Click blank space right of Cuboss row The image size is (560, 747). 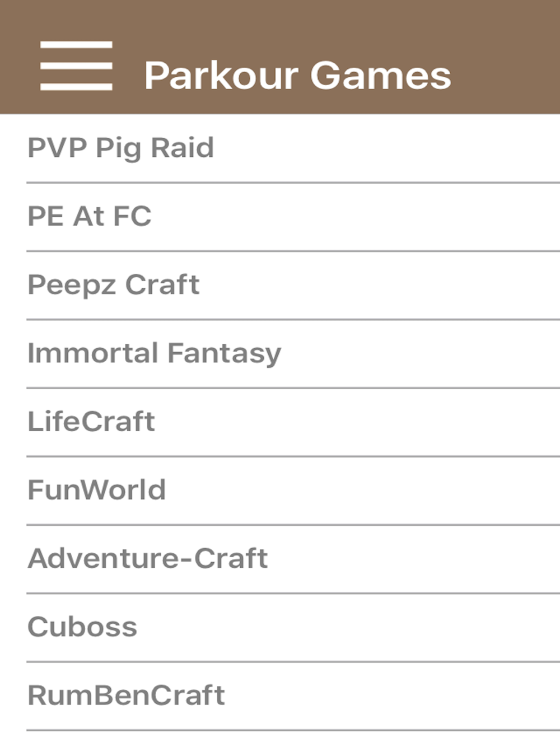click(347, 627)
